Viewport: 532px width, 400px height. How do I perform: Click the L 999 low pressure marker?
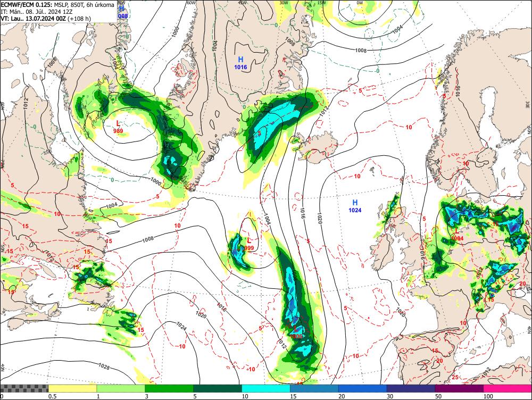pyautogui.click(x=248, y=244)
